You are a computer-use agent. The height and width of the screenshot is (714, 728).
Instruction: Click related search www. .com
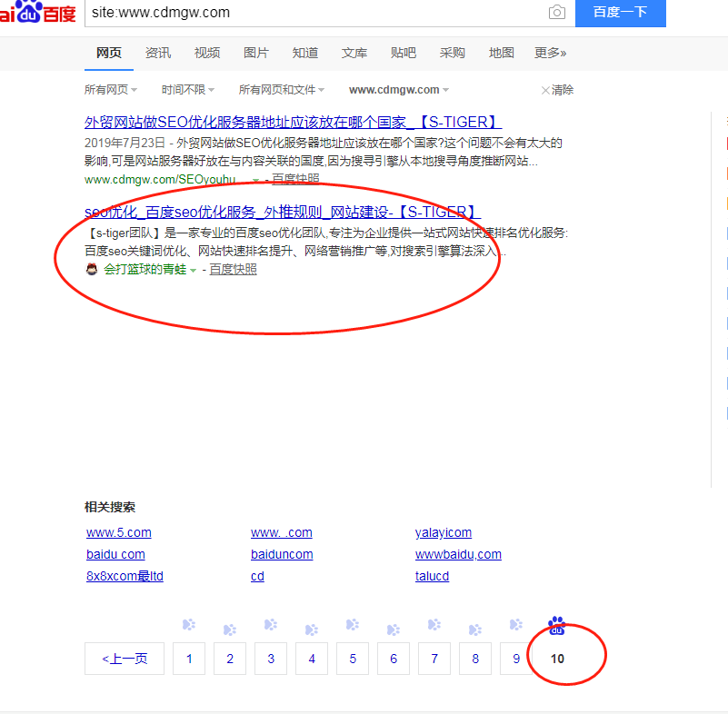[x=282, y=532]
